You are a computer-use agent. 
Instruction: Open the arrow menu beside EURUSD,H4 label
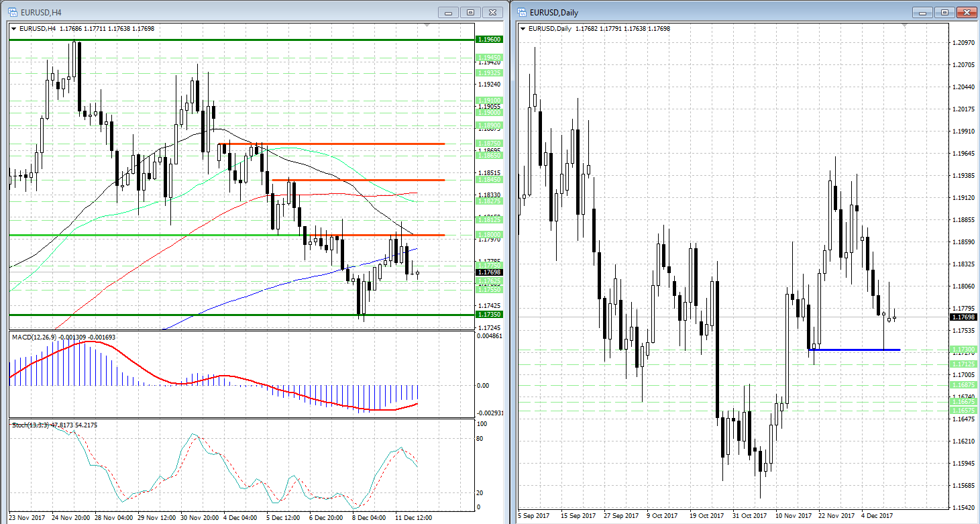click(x=15, y=29)
